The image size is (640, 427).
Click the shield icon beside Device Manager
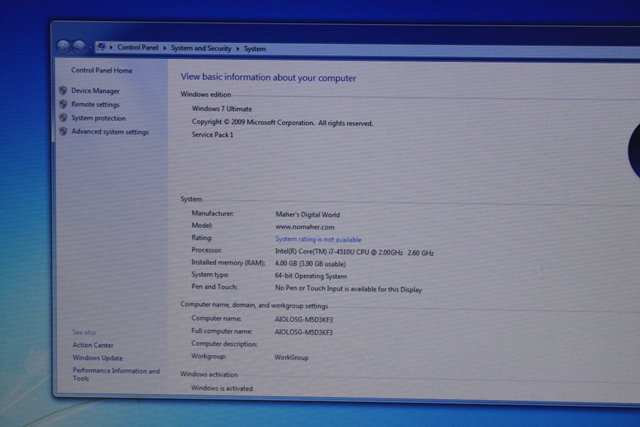63,90
